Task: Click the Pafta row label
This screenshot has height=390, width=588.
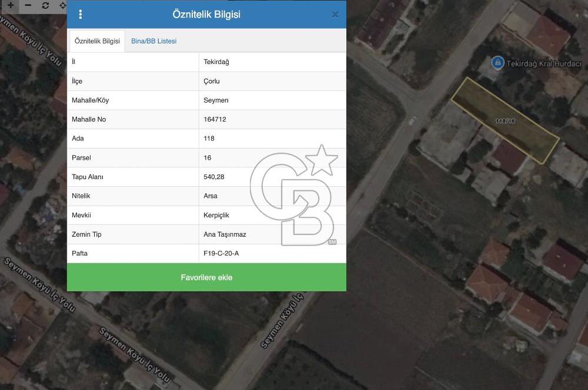Action: coord(79,254)
